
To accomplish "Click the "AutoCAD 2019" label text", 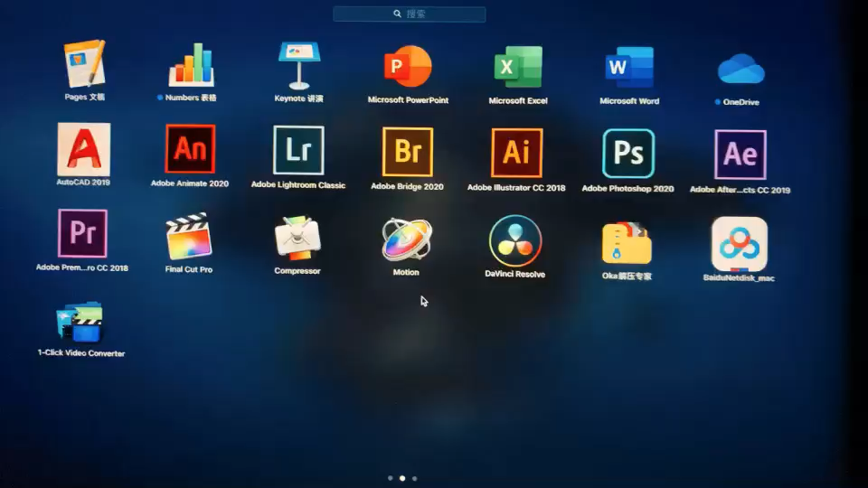I will [83, 182].
